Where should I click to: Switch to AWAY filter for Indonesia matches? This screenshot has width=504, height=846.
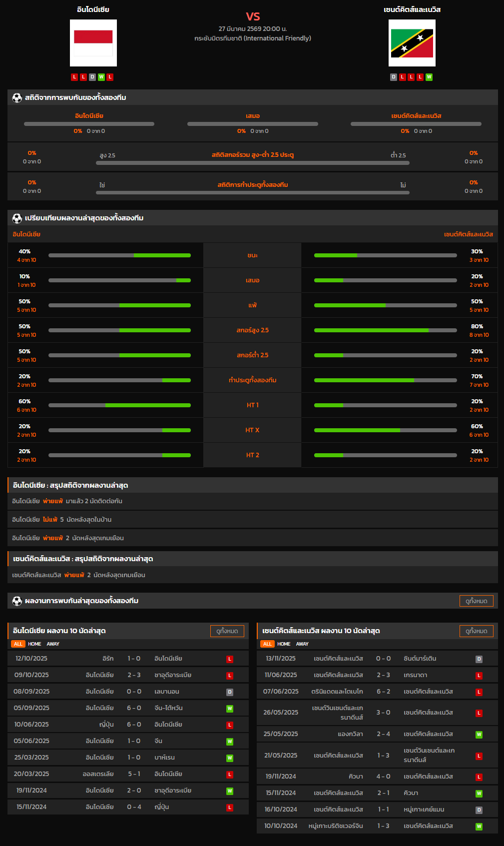(x=53, y=644)
